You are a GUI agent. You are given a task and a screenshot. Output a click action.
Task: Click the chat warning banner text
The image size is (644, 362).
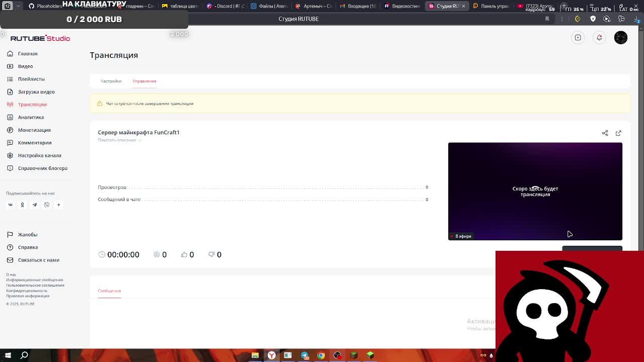[x=149, y=104]
